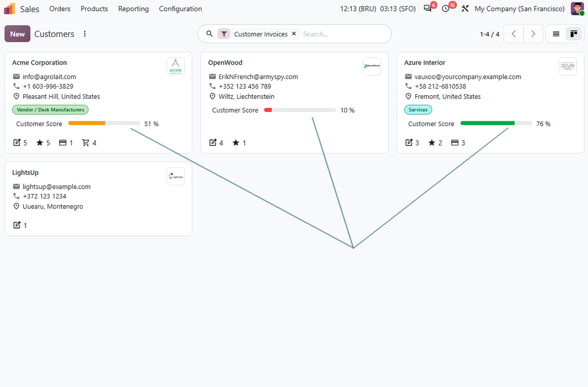
Task: Click phone +372 123 1234
Action: (44, 196)
